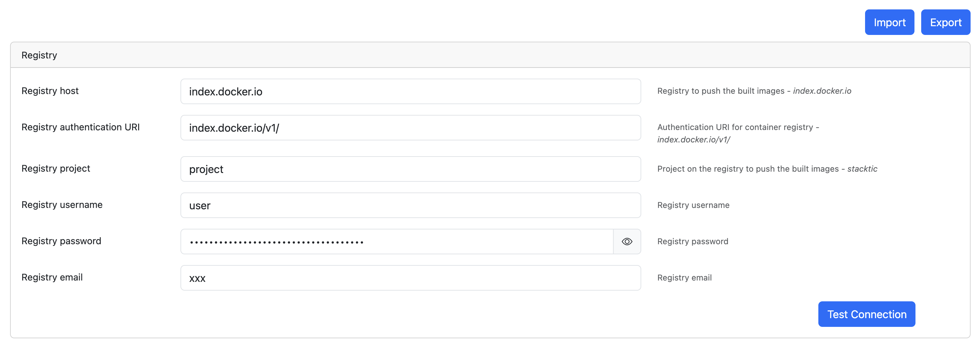
Task: Click the italic stacktic example text
Action: tap(862, 169)
